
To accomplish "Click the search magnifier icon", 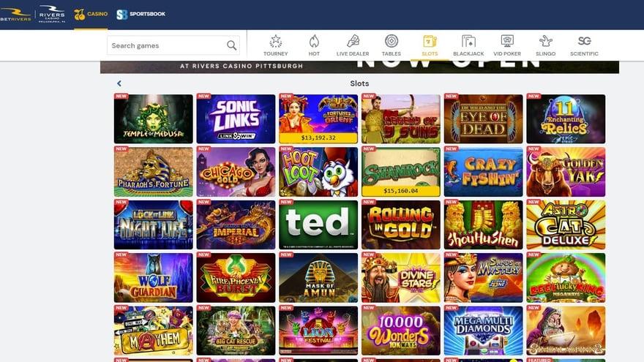I will 232,45.
